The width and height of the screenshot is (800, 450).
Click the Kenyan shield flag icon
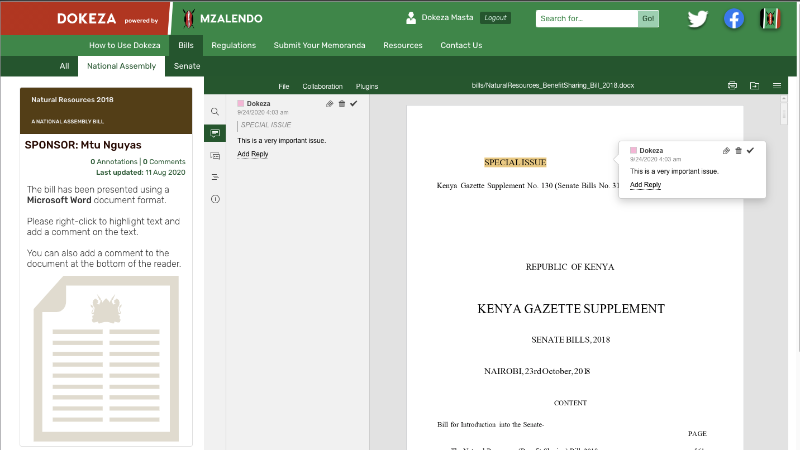coord(770,19)
